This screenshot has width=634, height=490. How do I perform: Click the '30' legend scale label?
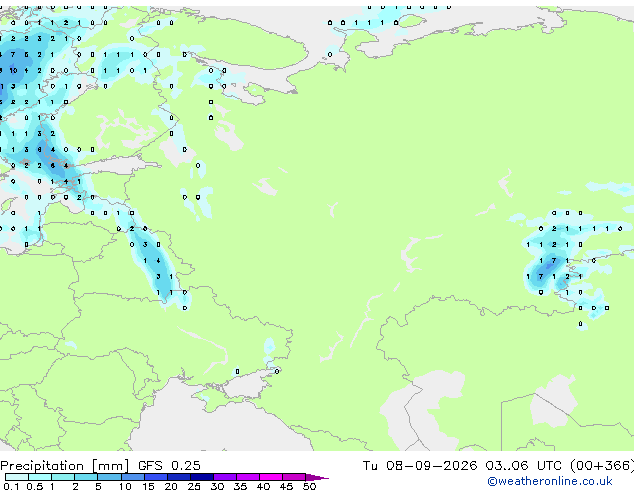tap(217, 486)
